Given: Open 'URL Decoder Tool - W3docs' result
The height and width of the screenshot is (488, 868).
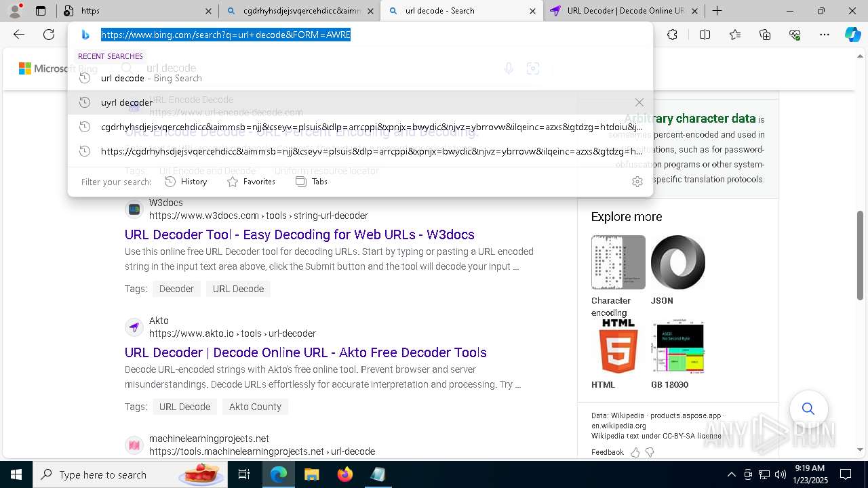Looking at the screenshot, I should pyautogui.click(x=300, y=235).
